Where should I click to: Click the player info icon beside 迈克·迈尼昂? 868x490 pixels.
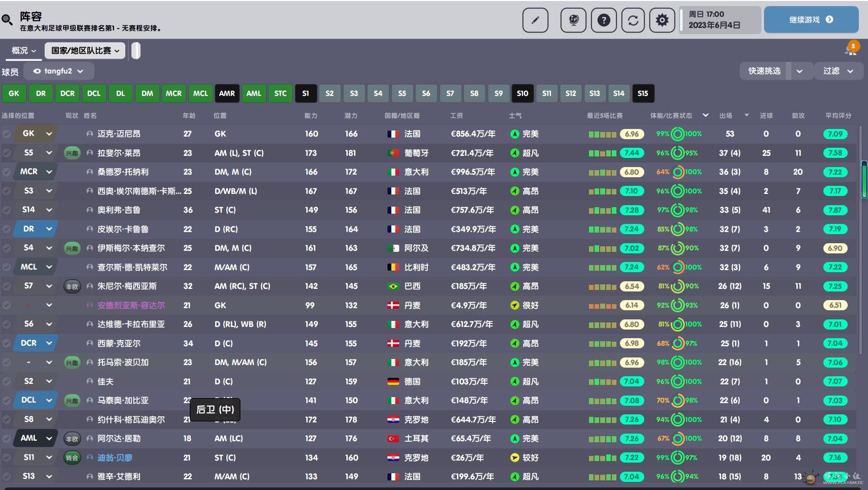pos(90,134)
